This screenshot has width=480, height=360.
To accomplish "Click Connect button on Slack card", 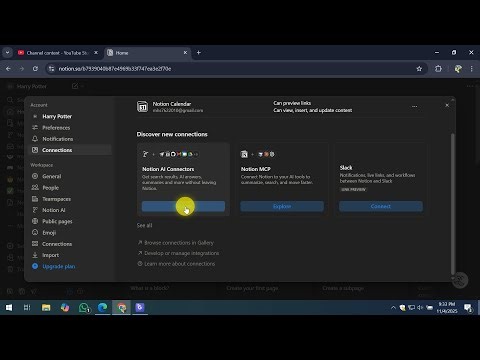I will (381, 206).
